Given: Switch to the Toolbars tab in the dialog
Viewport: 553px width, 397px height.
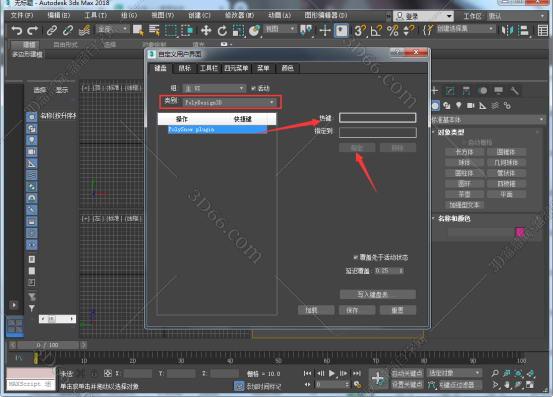Looking at the screenshot, I should point(208,68).
